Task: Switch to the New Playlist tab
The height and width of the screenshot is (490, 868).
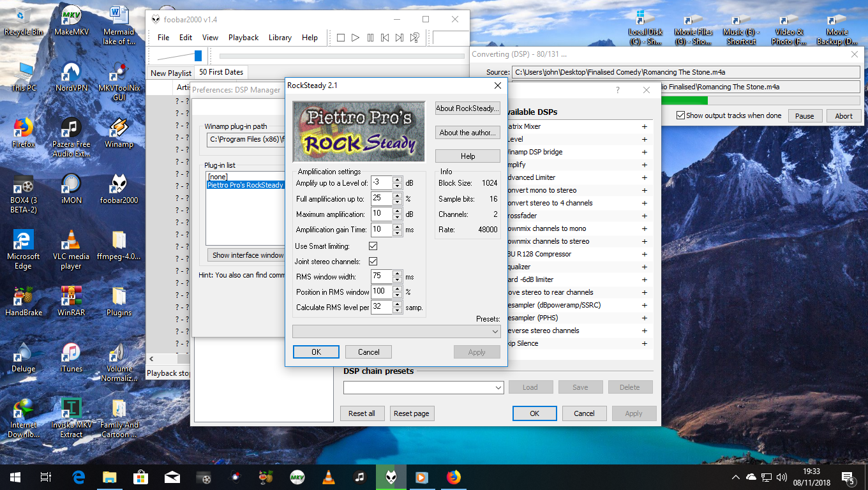Action: coord(170,73)
